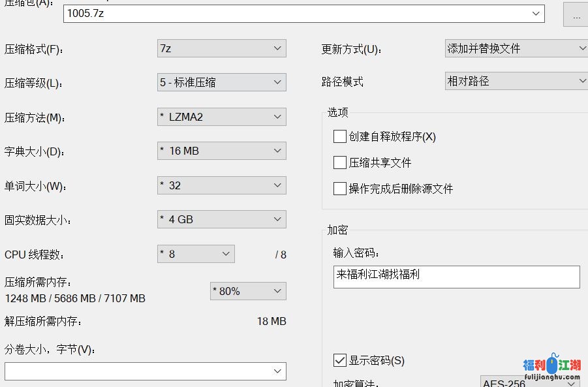Enable the create self-extracting archive checkbox
This screenshot has height=387, width=588.
coord(339,136)
